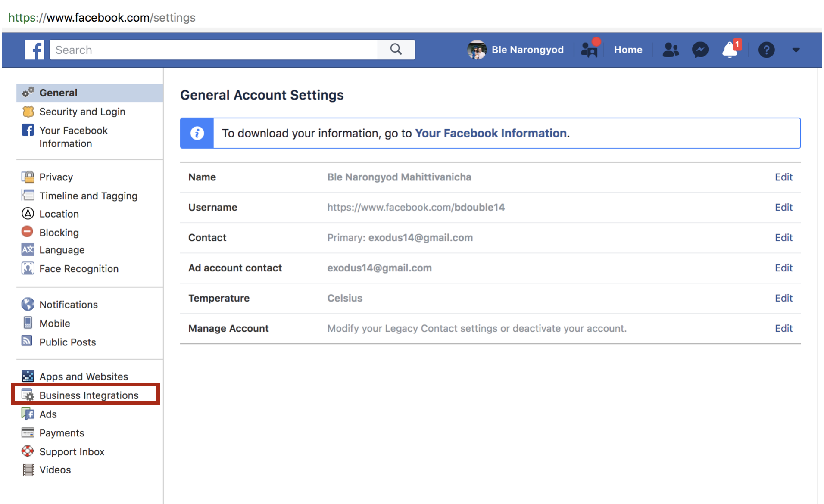Open the Messenger chat icon
This screenshot has height=504, width=824.
click(x=700, y=50)
